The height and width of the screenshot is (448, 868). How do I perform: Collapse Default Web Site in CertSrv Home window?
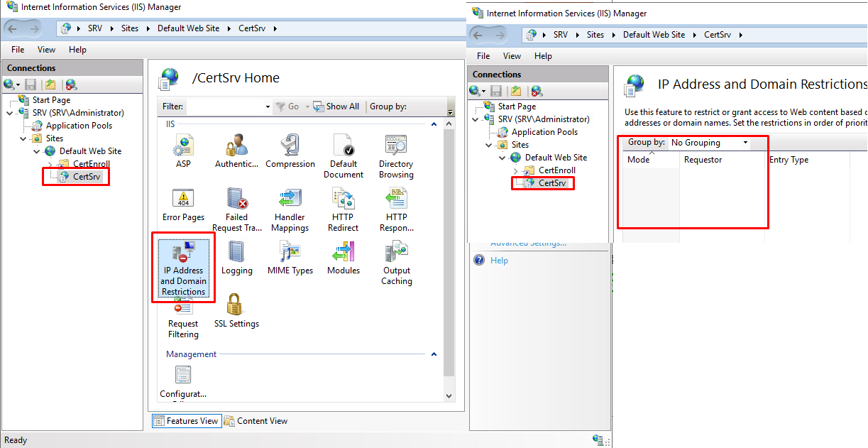point(37,151)
